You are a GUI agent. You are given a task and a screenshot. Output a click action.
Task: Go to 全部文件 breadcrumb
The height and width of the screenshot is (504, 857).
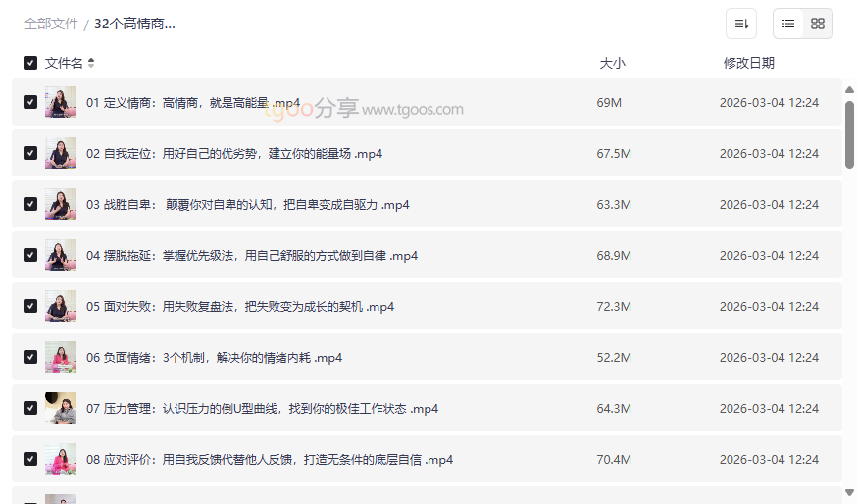51,24
